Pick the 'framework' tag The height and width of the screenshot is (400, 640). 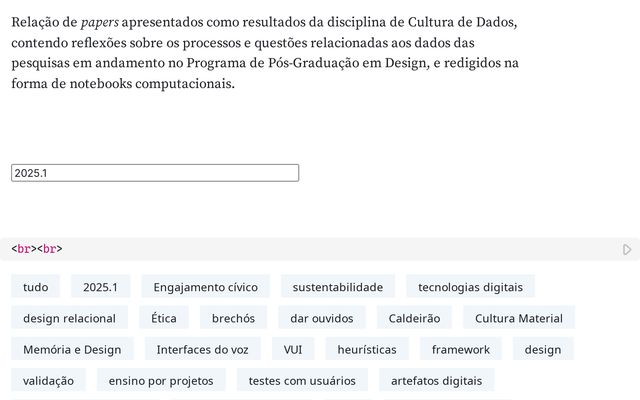click(461, 349)
